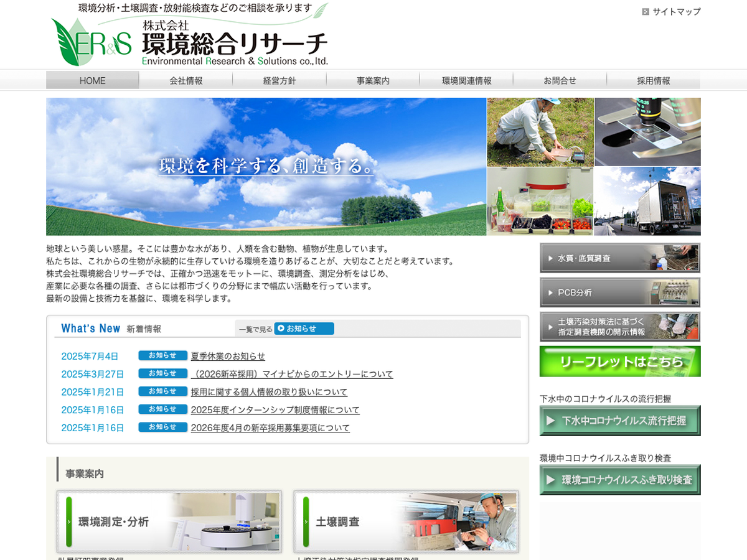Select the HOME navigation tab

pos(93,80)
